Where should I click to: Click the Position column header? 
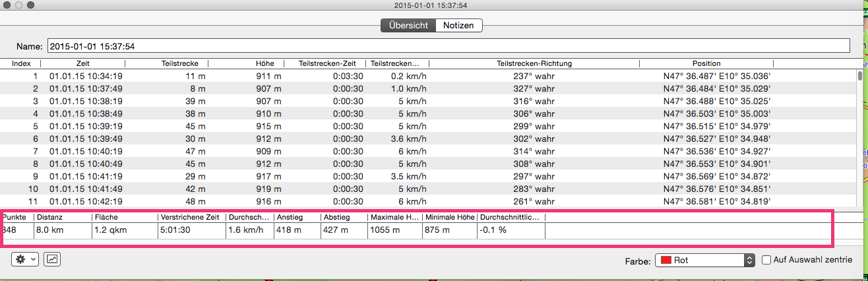point(706,63)
